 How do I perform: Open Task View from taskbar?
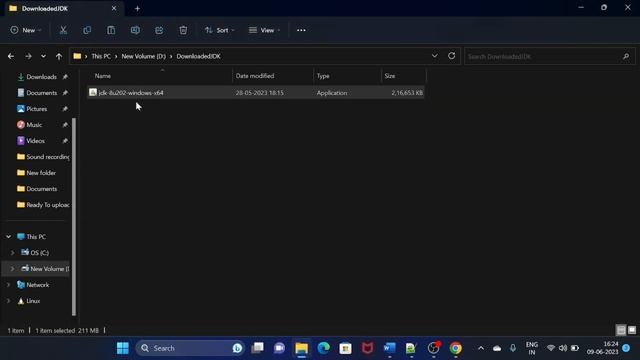tap(258, 348)
